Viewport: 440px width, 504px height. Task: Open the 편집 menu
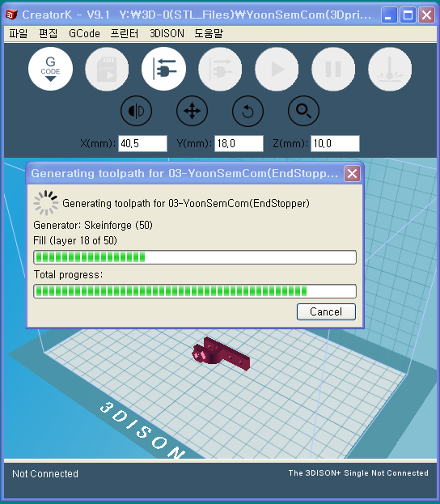pos(49,33)
